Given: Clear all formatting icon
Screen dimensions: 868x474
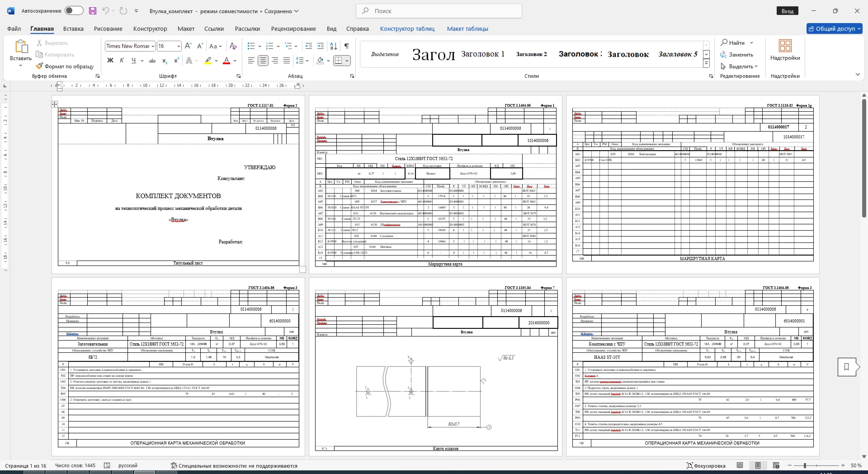Looking at the screenshot, I should [x=233, y=46].
